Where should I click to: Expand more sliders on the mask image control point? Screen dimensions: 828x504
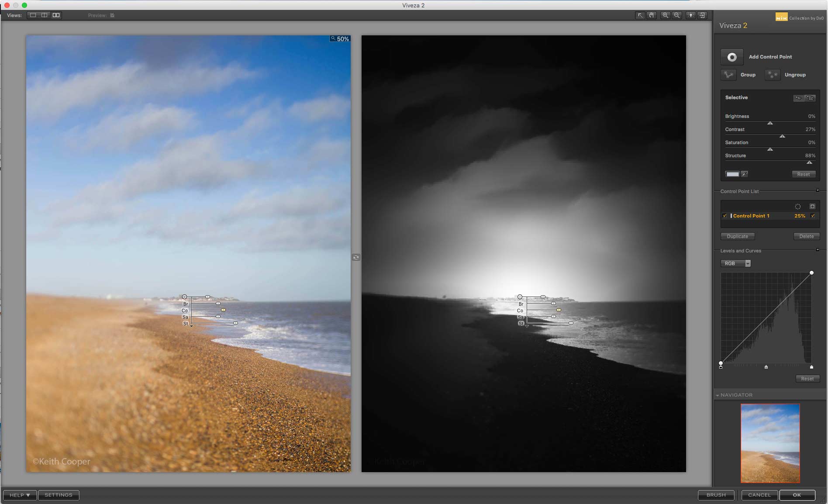pyautogui.click(x=527, y=326)
